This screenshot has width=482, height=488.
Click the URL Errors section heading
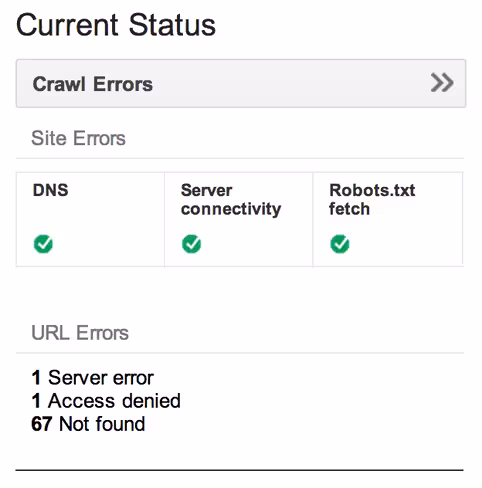pyautogui.click(x=80, y=333)
